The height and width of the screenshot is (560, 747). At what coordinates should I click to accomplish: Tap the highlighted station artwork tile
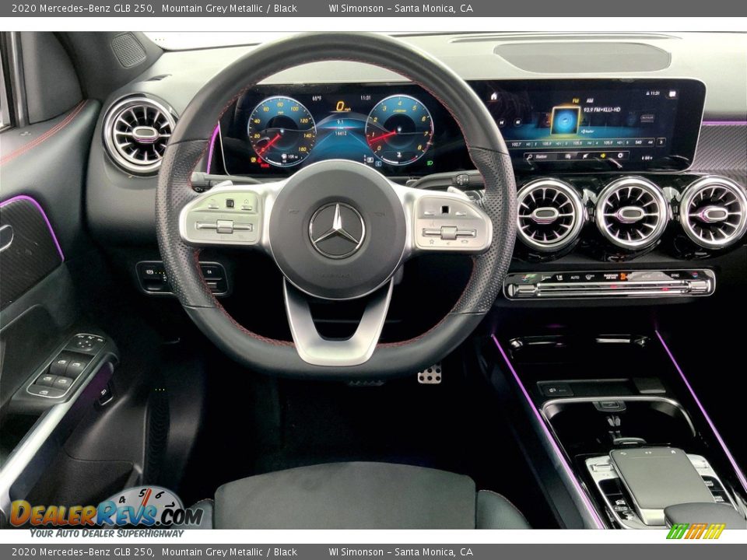click(x=566, y=121)
